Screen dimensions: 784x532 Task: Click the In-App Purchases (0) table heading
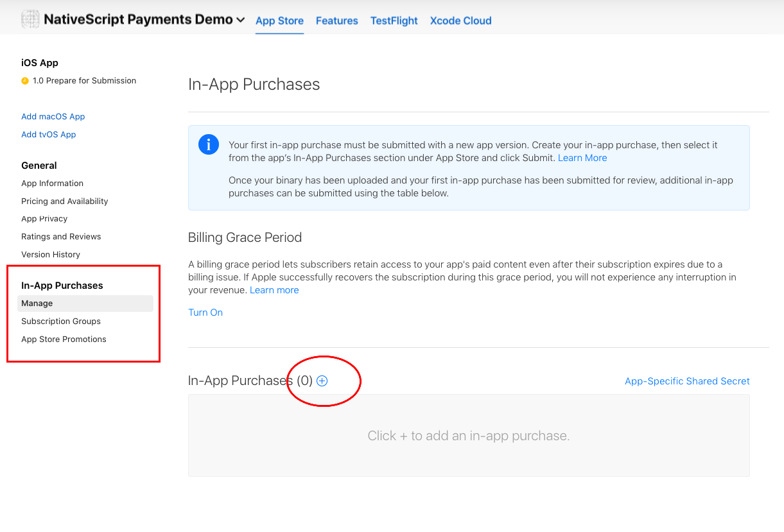coord(250,381)
